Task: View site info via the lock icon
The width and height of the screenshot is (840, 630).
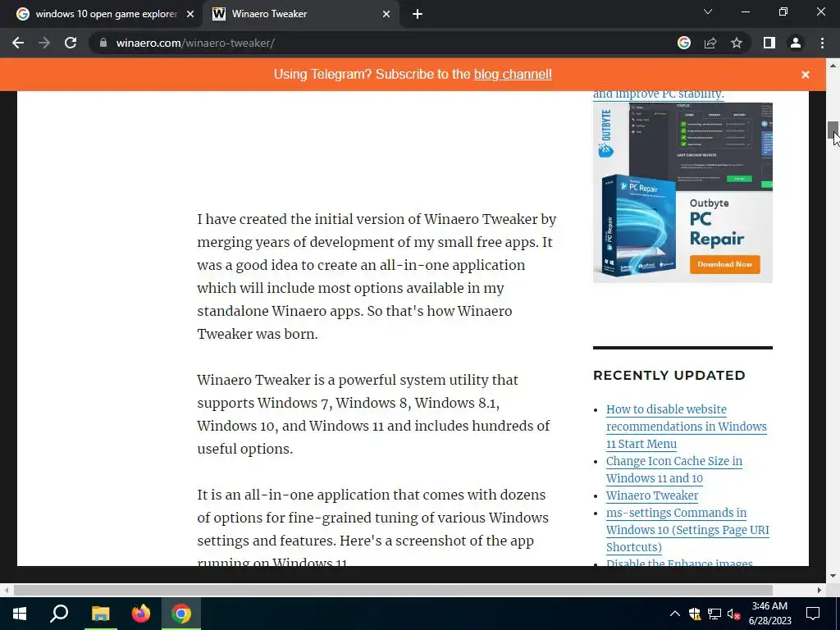Action: coord(103,43)
